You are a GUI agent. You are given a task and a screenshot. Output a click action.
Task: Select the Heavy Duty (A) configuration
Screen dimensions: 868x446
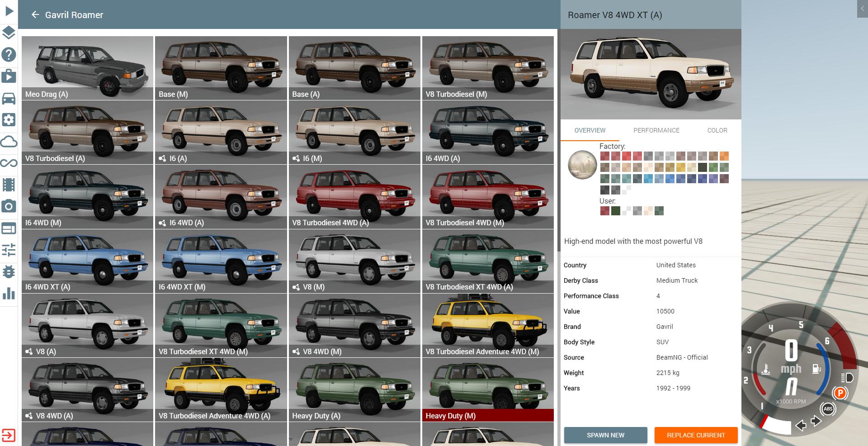tap(354, 389)
